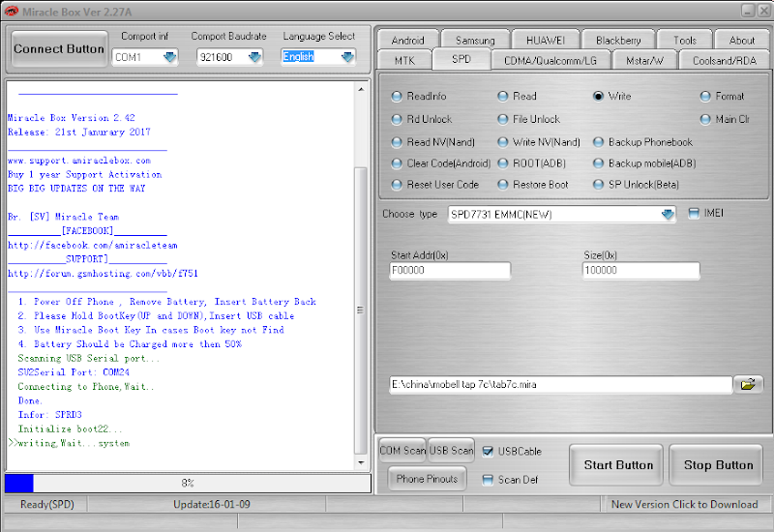Select the SPD tab

click(461, 59)
